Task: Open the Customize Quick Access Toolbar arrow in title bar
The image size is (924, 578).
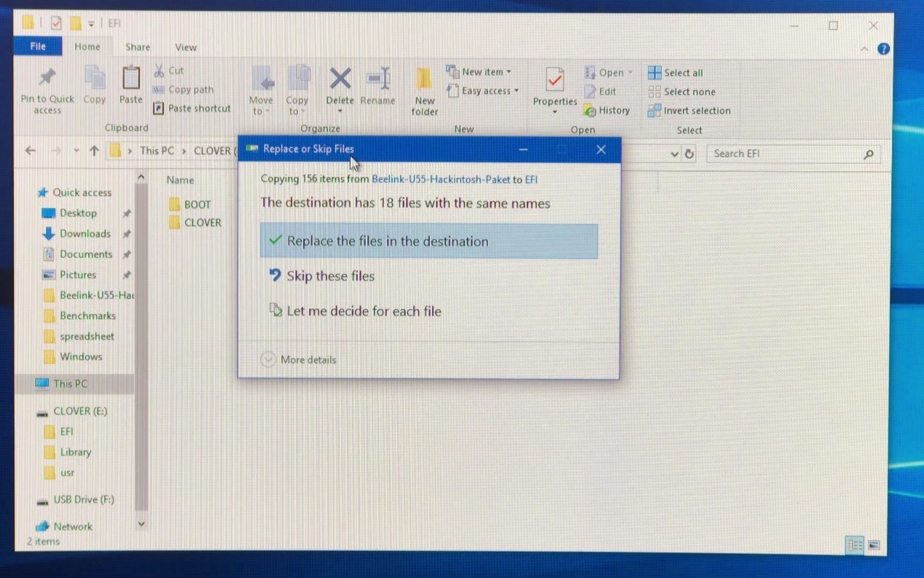Action: [91, 24]
